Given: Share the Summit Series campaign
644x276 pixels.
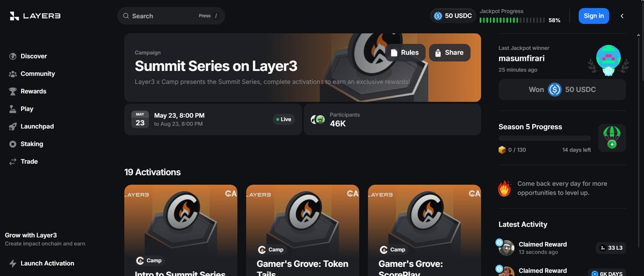Looking at the screenshot, I should pyautogui.click(x=450, y=53).
